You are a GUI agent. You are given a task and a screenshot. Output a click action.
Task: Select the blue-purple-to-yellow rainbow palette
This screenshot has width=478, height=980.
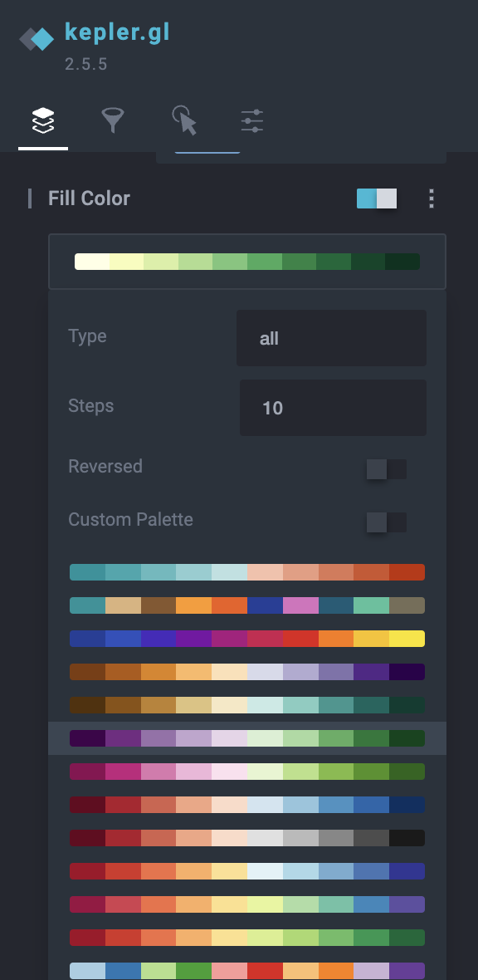click(246, 639)
